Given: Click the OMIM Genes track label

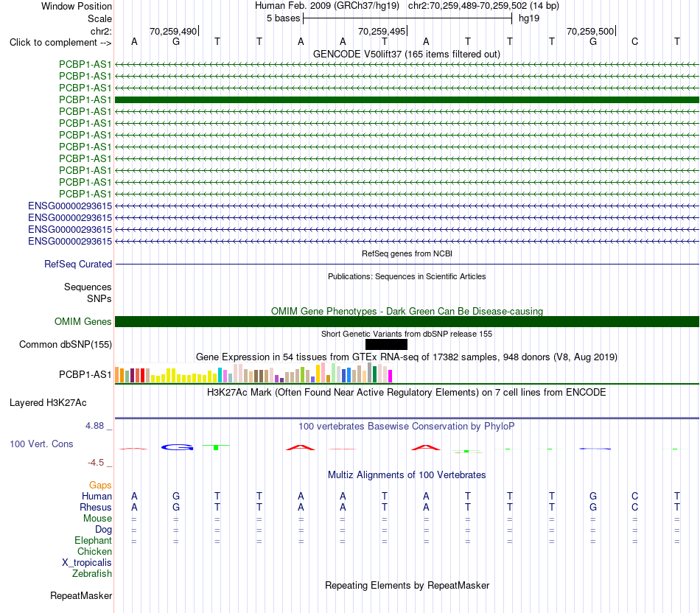Looking at the screenshot, I should (x=83, y=321).
